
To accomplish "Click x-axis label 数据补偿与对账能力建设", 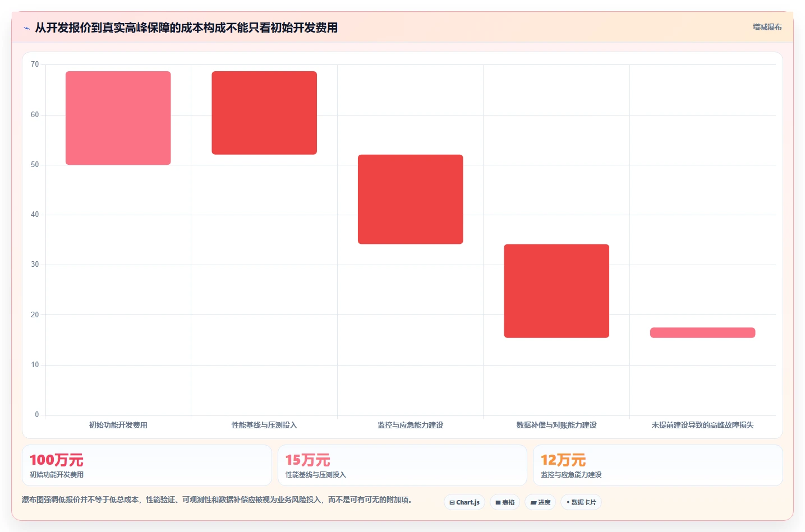I will 556,425.
